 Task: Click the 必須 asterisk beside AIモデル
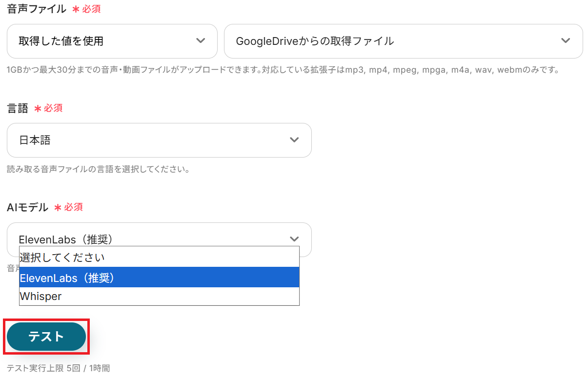(58, 207)
